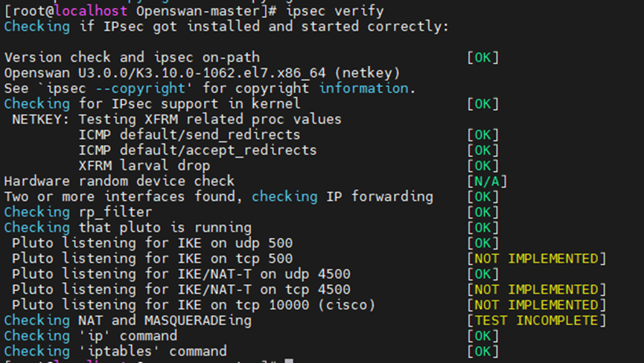Click 'Checking that pluto is running' line
The height and width of the screenshot is (363, 644).
click(128, 228)
